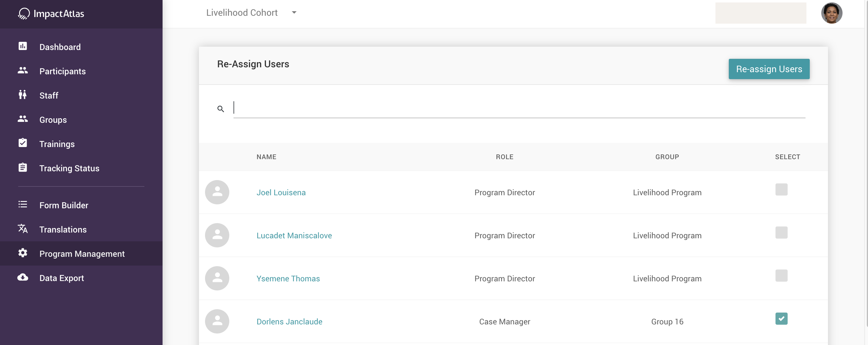Expand the Program Management menu entry

coord(82,254)
